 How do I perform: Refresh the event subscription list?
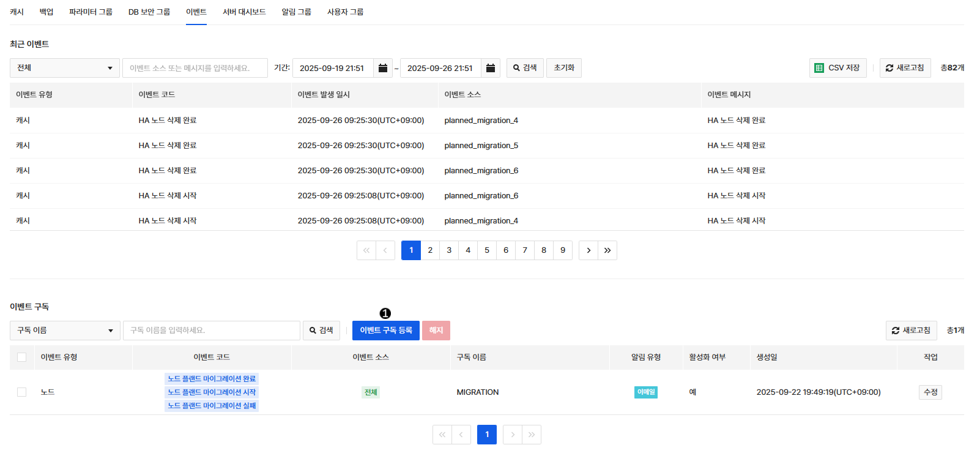[x=911, y=331]
